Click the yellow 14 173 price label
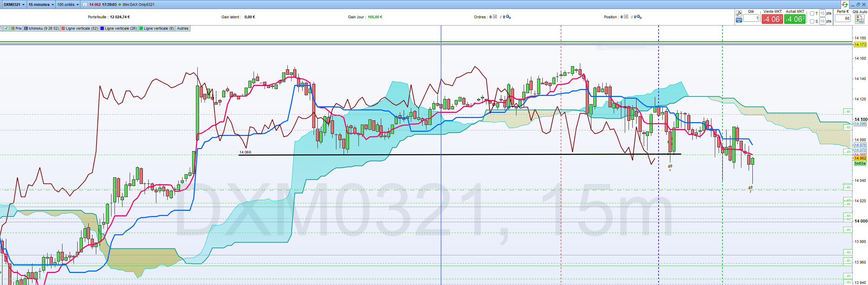The image size is (868, 285). [860, 45]
